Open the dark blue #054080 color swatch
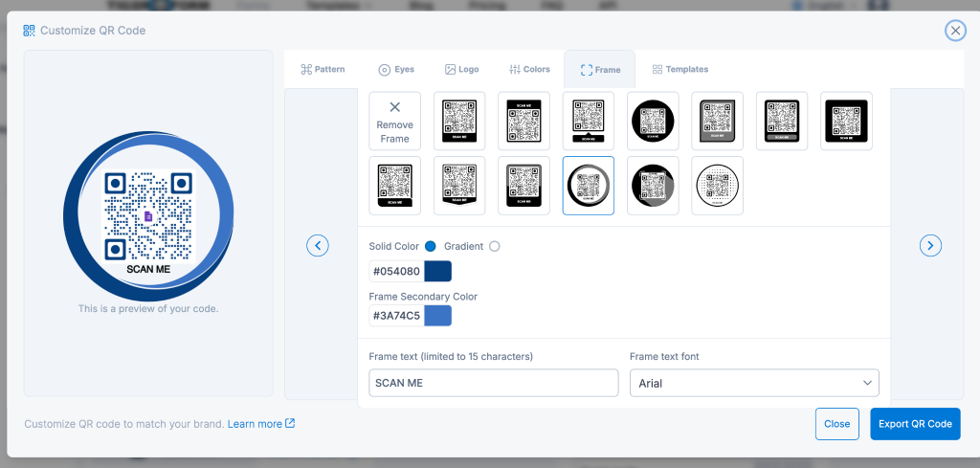Viewport: 980px width, 468px height. [437, 271]
